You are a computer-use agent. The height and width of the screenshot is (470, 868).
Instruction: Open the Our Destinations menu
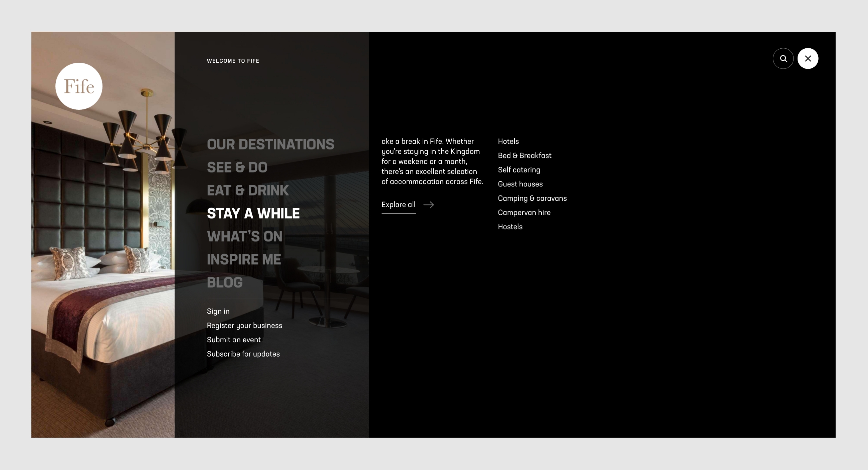click(270, 144)
